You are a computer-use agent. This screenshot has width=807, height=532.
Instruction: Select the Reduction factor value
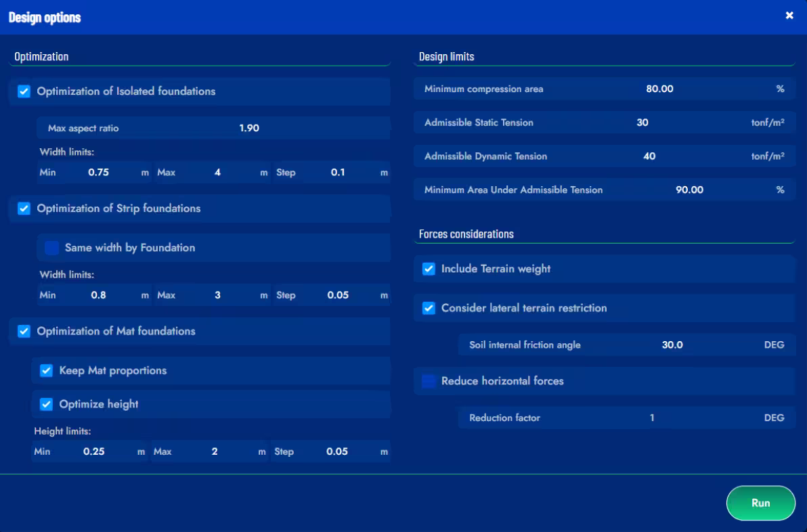tap(651, 418)
